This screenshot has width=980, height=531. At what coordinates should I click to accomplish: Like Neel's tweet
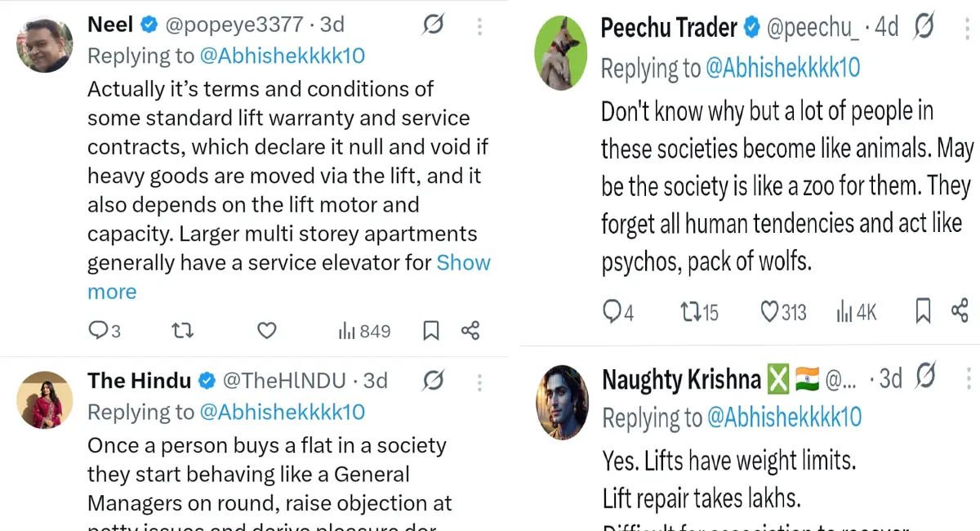pos(266,331)
